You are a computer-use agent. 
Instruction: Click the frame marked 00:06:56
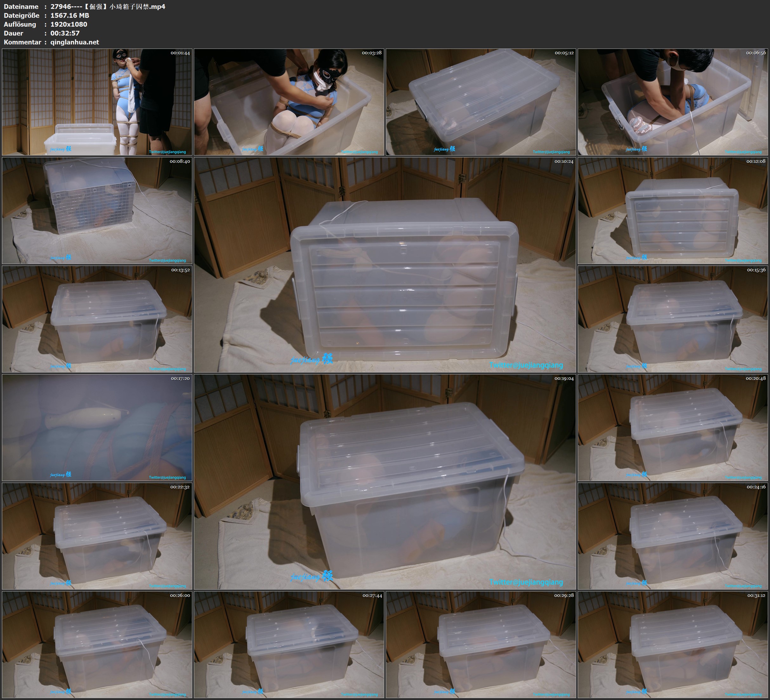673,102
